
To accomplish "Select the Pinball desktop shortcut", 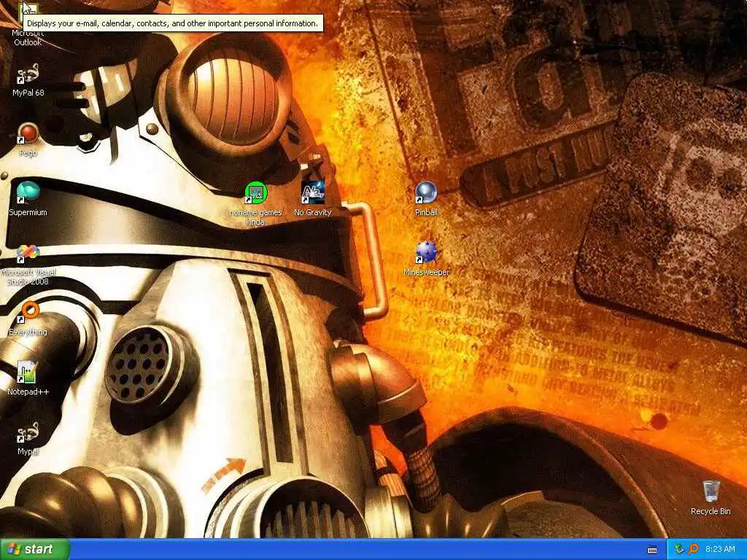I will [x=426, y=200].
